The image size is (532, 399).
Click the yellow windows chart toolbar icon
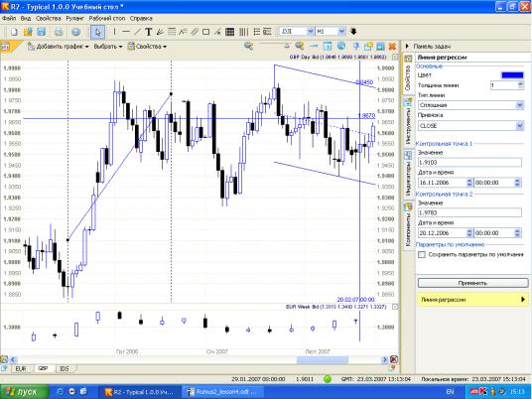click(x=368, y=46)
